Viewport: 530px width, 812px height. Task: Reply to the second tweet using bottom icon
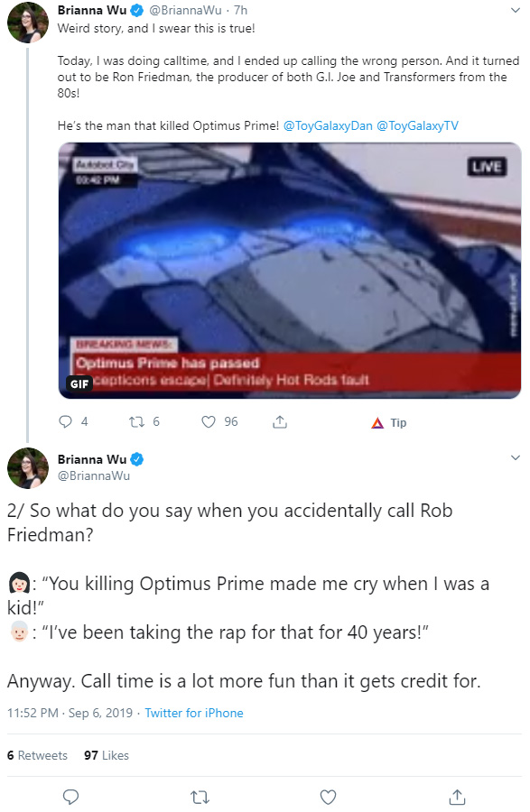tap(70, 797)
